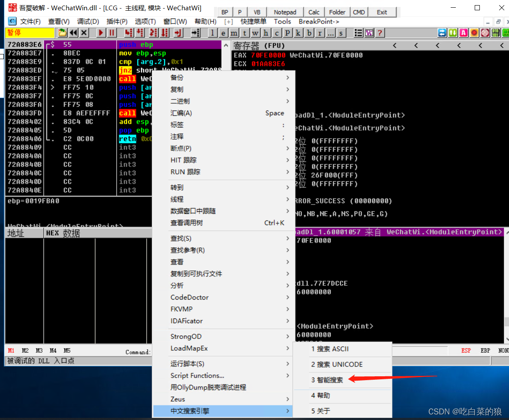Click the Folder quick-launch button
The height and width of the screenshot is (420, 509).
(x=337, y=12)
